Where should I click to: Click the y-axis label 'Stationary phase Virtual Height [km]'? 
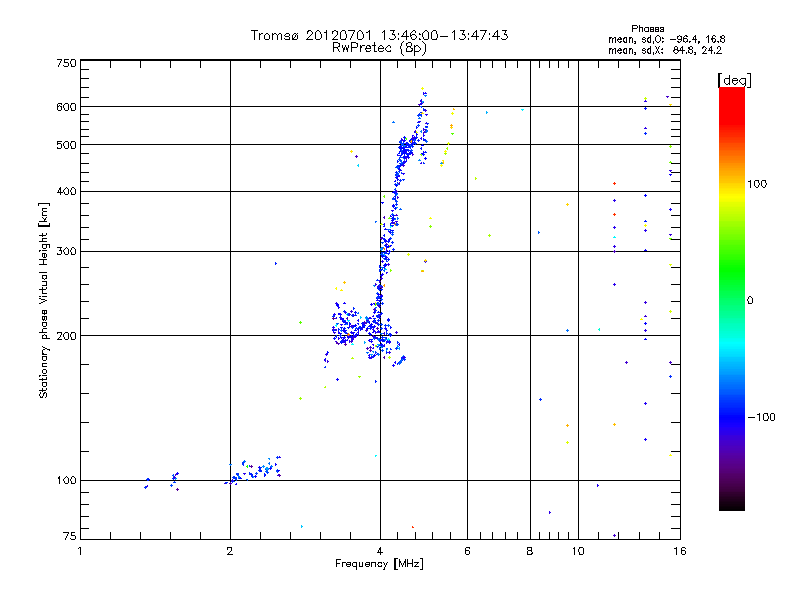43,301
